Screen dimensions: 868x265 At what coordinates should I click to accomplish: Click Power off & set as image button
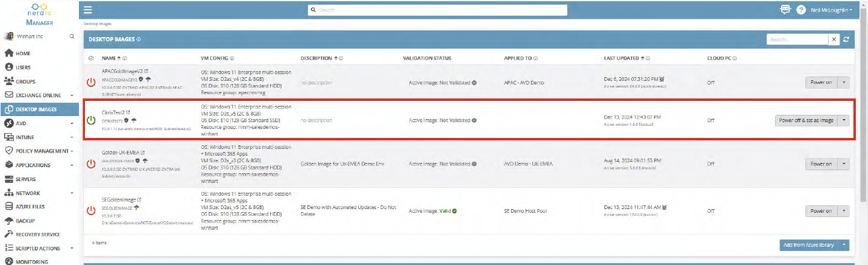806,120
